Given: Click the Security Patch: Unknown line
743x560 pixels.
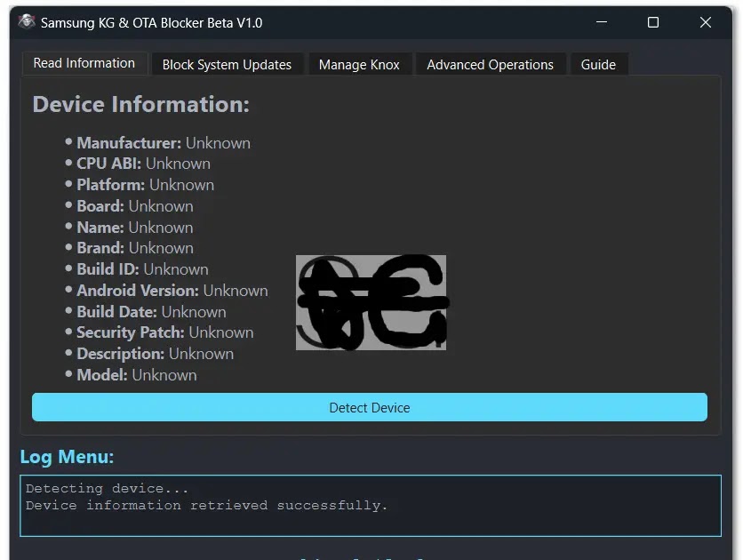Looking at the screenshot, I should 165,332.
